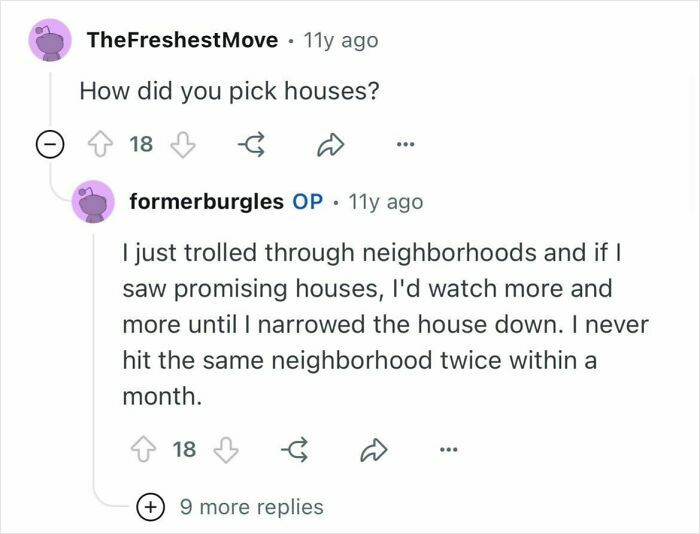The width and height of the screenshot is (700, 534).
Task: Click reply arrow icon on formerburgles' comment
Action: (295, 450)
